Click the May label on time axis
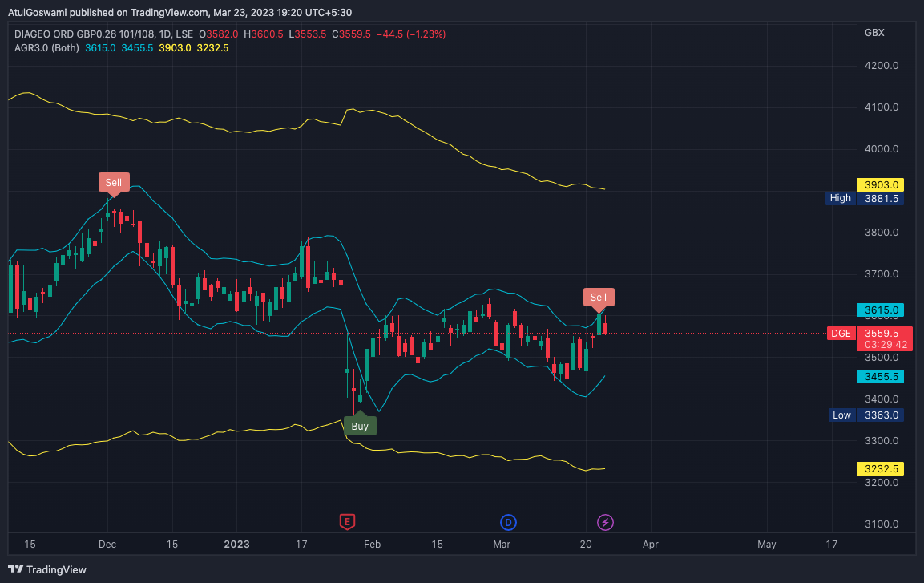 pos(767,544)
